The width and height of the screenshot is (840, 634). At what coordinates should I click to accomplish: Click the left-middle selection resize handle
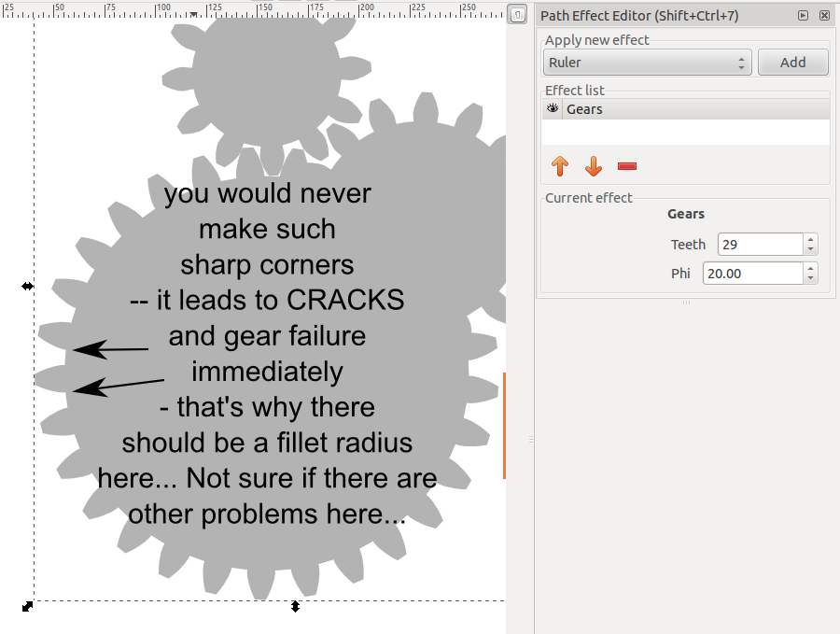28,287
